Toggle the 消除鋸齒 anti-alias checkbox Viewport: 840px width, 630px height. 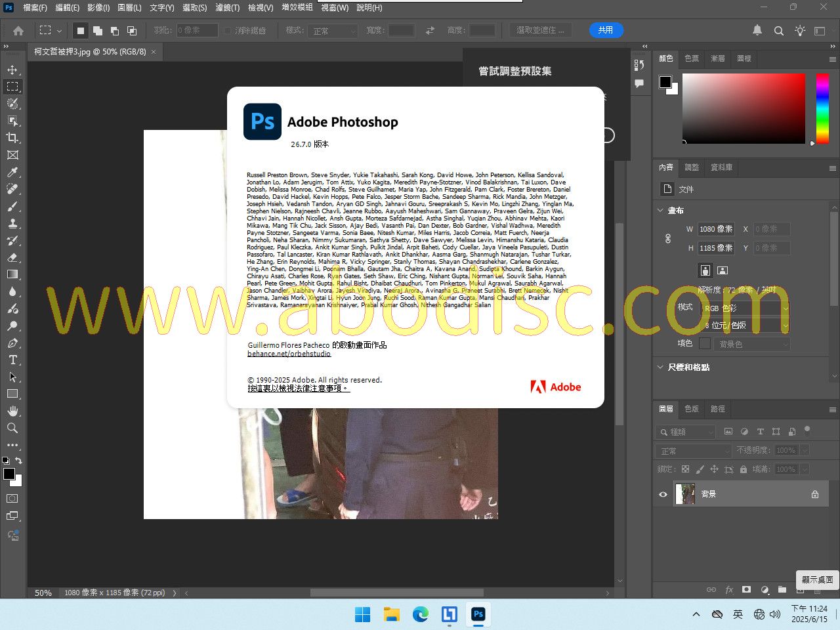tap(227, 30)
